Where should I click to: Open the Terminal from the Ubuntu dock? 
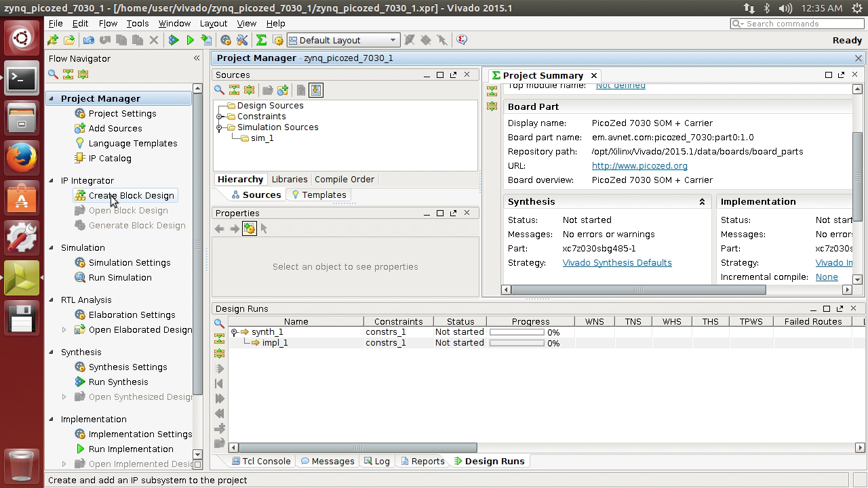22,79
